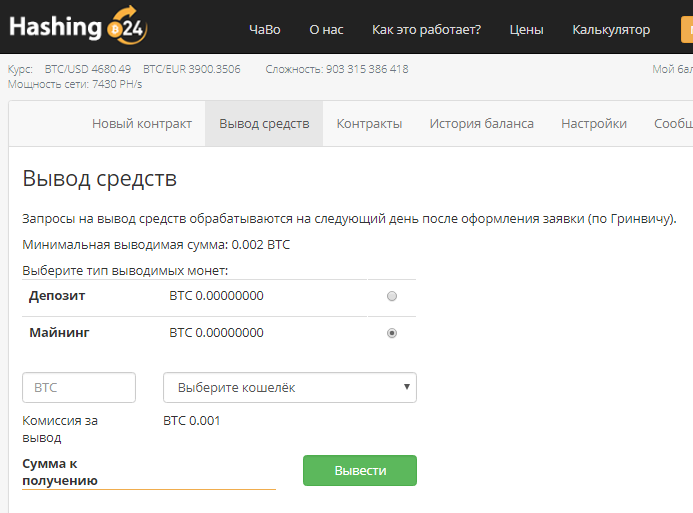The height and width of the screenshot is (513, 693).
Task: Open the partially visible Сообщ tab
Action: point(672,124)
